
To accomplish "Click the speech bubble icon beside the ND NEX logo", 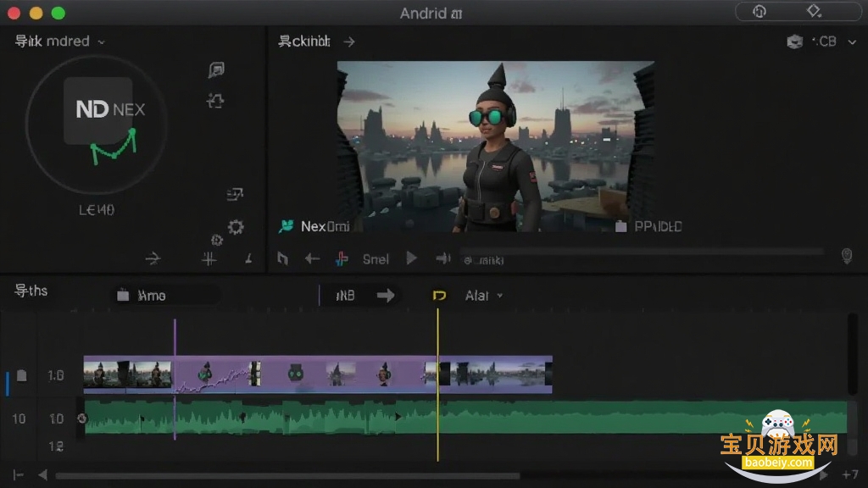I will pyautogui.click(x=216, y=69).
